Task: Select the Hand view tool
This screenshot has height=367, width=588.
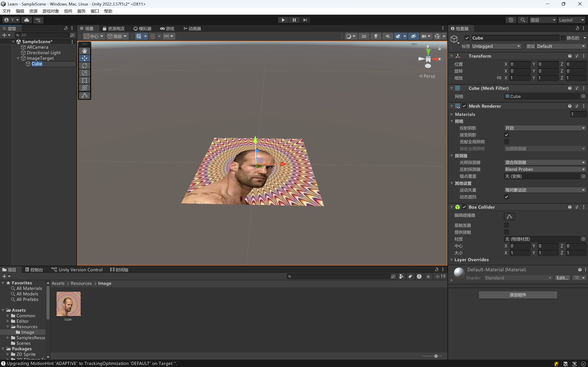Action: [84, 51]
